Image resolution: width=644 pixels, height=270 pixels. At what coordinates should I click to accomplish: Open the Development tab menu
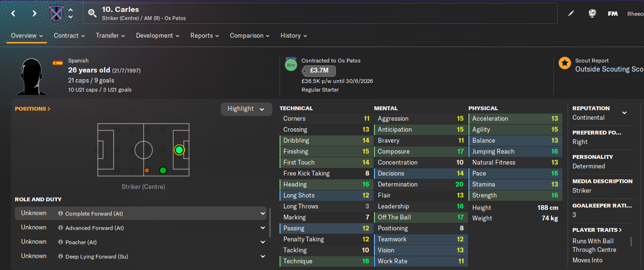click(157, 36)
